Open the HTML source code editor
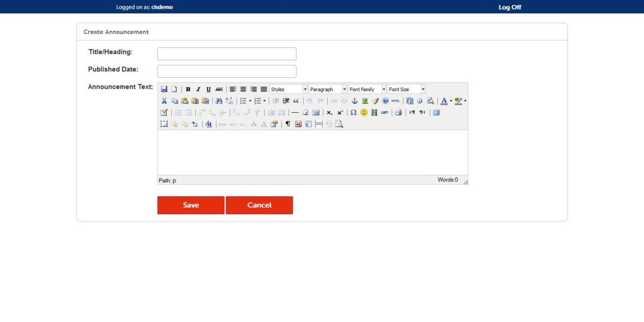 point(395,101)
